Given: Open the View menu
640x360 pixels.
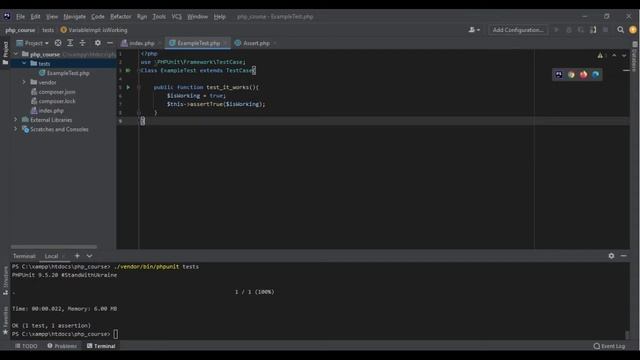Looking at the screenshot, I should point(52,17).
